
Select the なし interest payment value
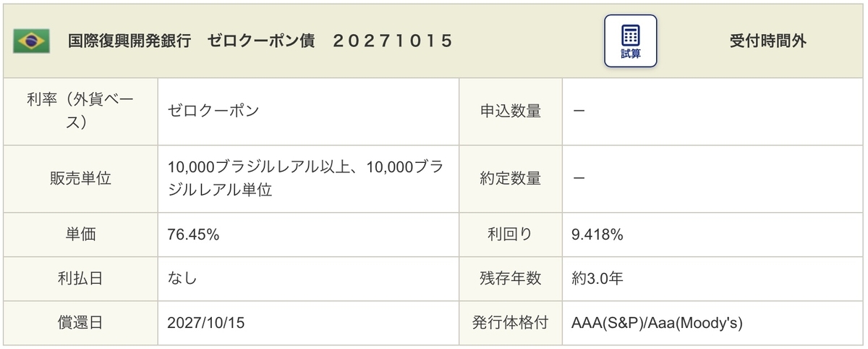(x=182, y=279)
